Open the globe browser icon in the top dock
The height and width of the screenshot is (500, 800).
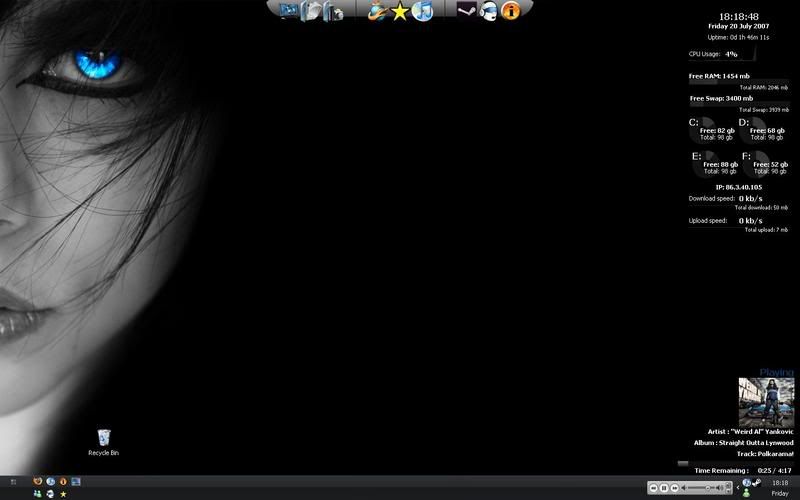[x=377, y=12]
